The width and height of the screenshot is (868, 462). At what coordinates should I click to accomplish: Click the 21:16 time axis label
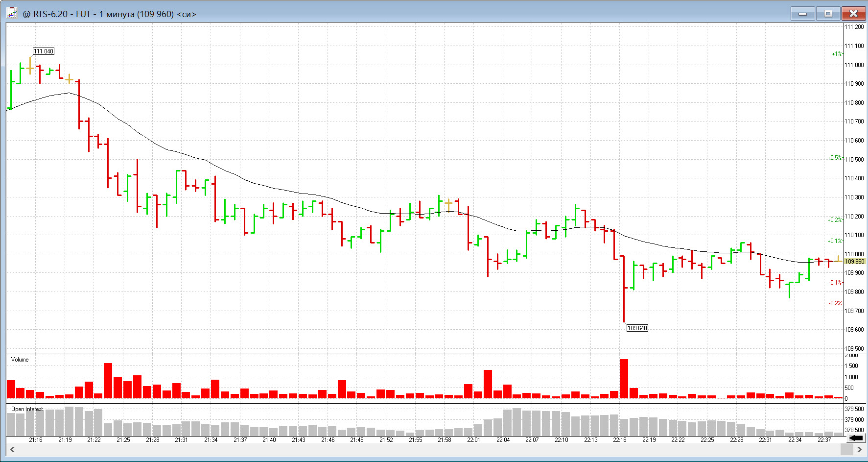(x=36, y=440)
